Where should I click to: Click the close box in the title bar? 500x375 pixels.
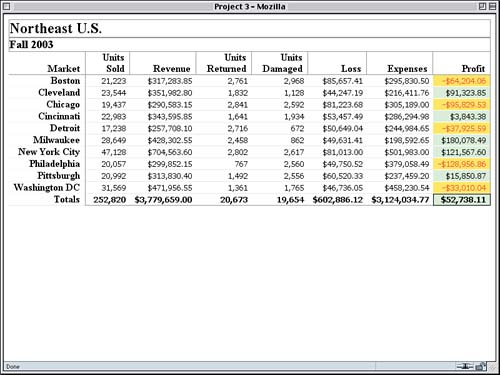tap(7, 6)
